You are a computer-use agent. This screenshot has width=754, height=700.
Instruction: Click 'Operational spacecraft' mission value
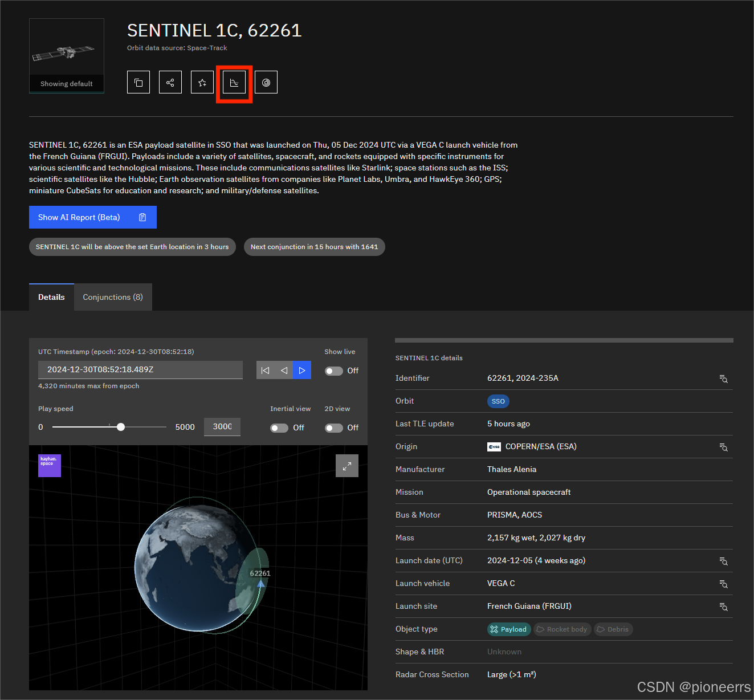click(529, 492)
